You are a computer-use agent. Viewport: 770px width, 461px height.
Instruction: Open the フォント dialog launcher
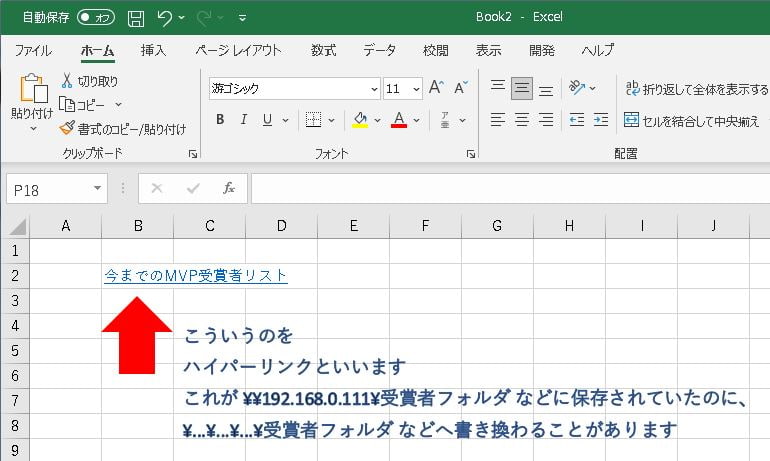[x=471, y=154]
